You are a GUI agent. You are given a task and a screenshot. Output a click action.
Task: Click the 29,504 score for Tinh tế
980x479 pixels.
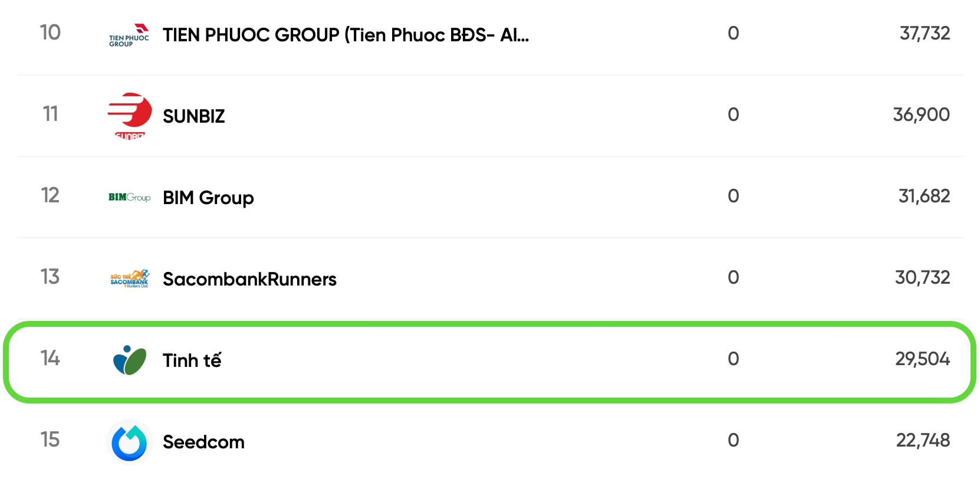pyautogui.click(x=922, y=359)
